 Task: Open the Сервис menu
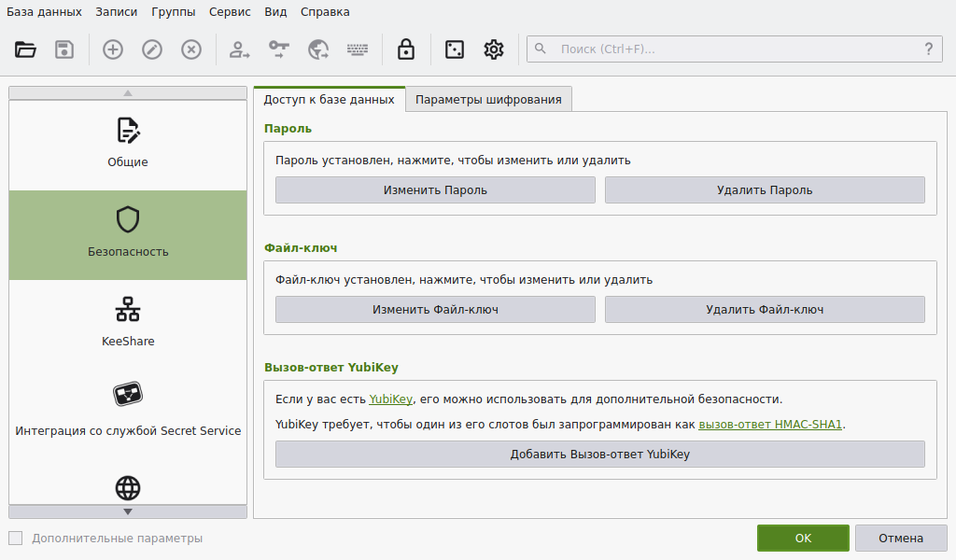tap(231, 12)
